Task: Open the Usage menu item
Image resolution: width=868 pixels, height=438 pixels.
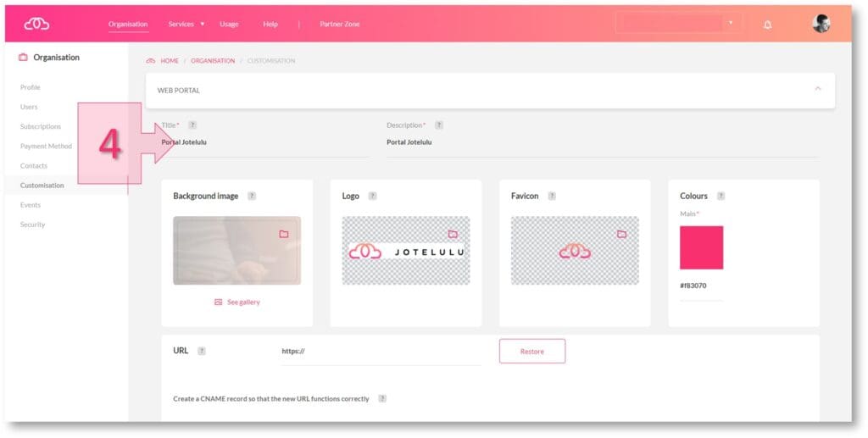Action: (229, 24)
